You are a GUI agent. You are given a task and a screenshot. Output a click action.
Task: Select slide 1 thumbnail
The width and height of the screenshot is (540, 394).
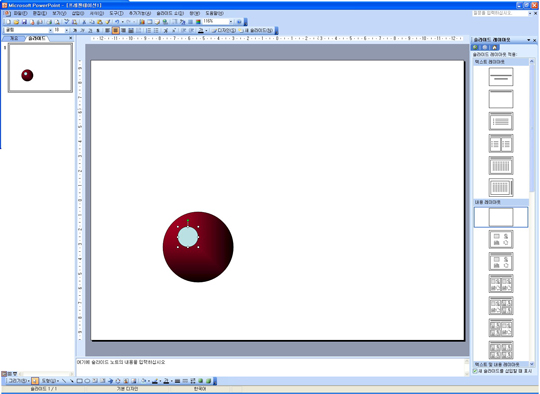[40, 68]
